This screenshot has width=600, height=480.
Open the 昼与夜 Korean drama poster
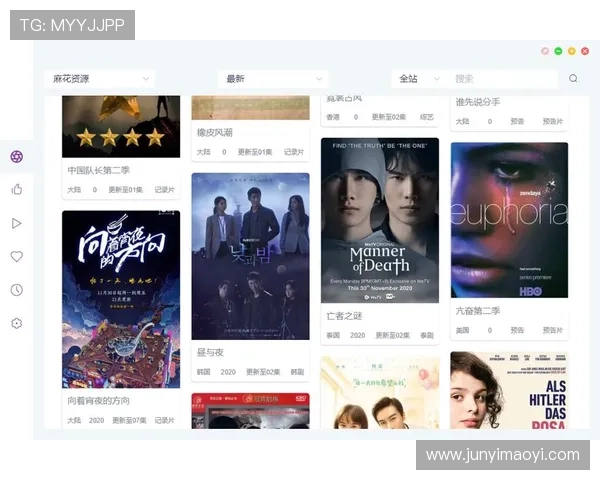point(250,256)
